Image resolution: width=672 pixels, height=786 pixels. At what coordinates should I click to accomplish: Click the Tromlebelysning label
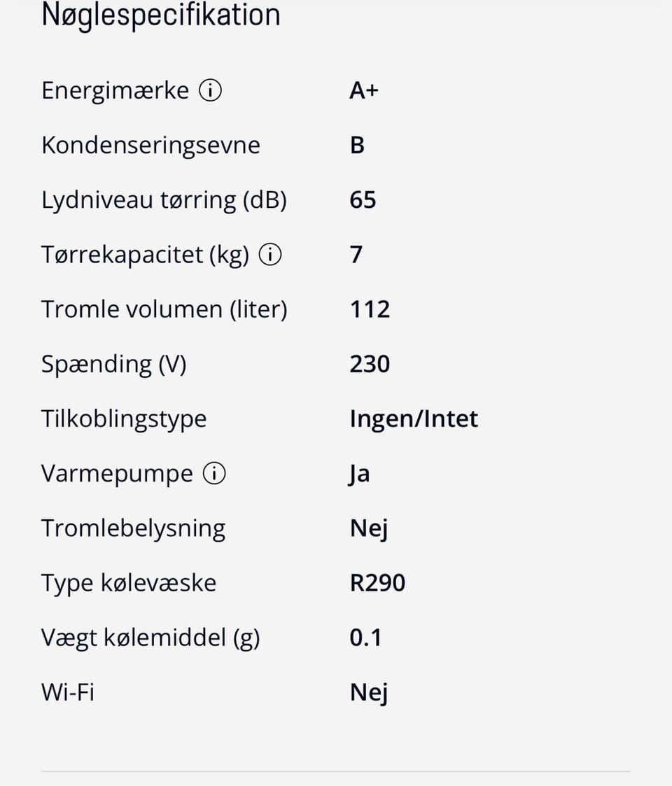point(133,528)
